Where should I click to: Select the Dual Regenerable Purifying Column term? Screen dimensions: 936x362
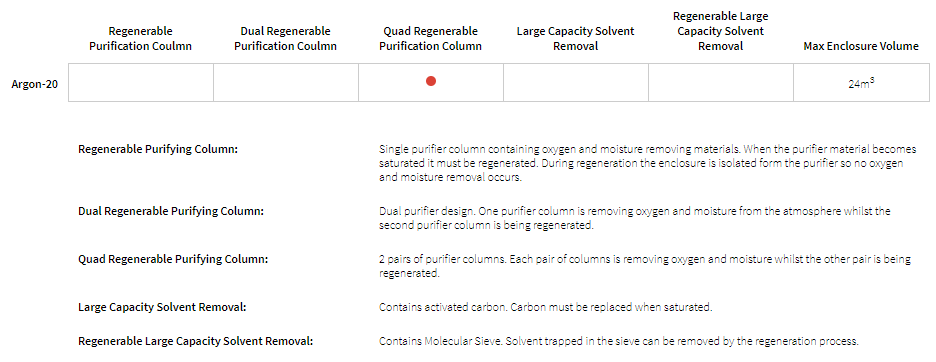[x=171, y=211]
